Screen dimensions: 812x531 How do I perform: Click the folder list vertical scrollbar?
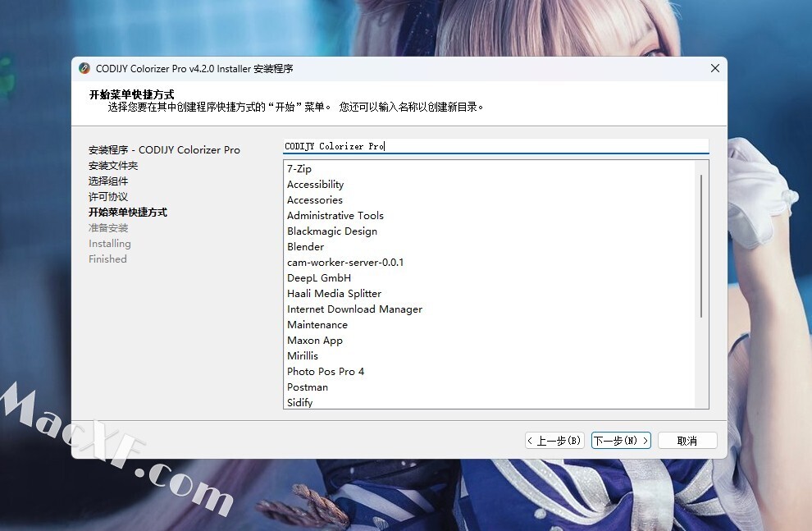(701, 246)
